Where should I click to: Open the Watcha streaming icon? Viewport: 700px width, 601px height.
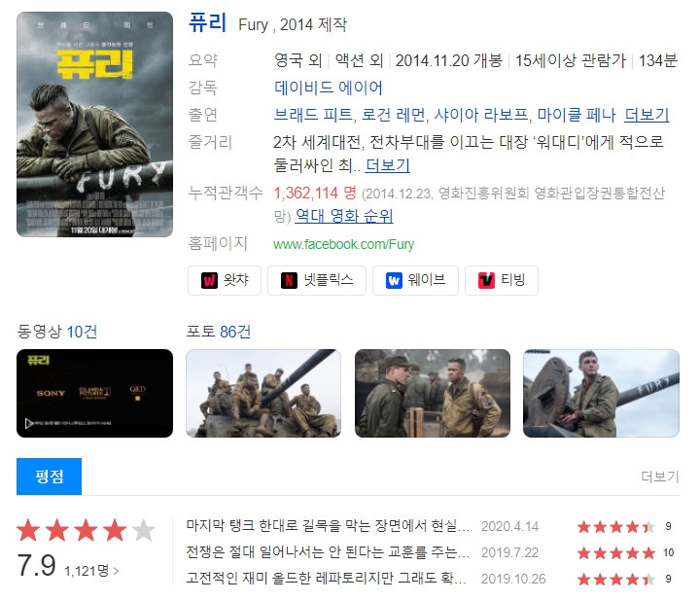pos(225,280)
